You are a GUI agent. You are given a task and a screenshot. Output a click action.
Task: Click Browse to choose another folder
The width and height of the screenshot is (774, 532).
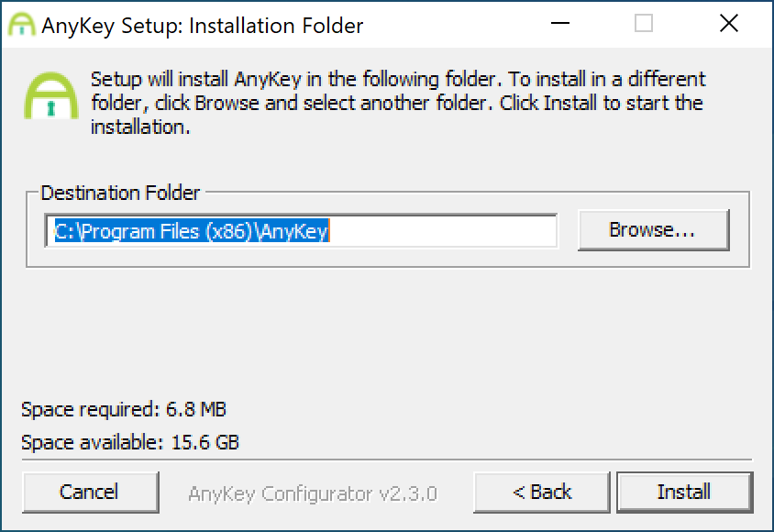(x=654, y=230)
